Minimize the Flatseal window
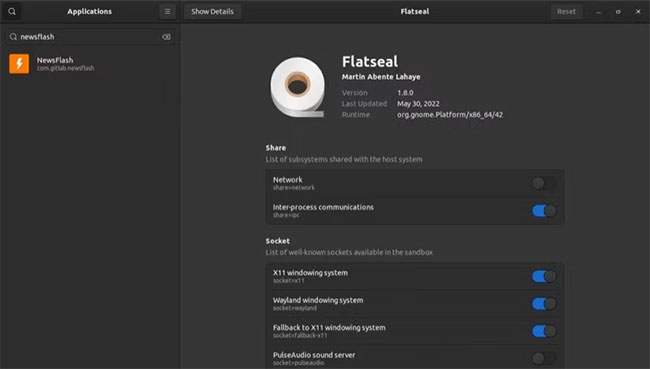 click(x=598, y=12)
